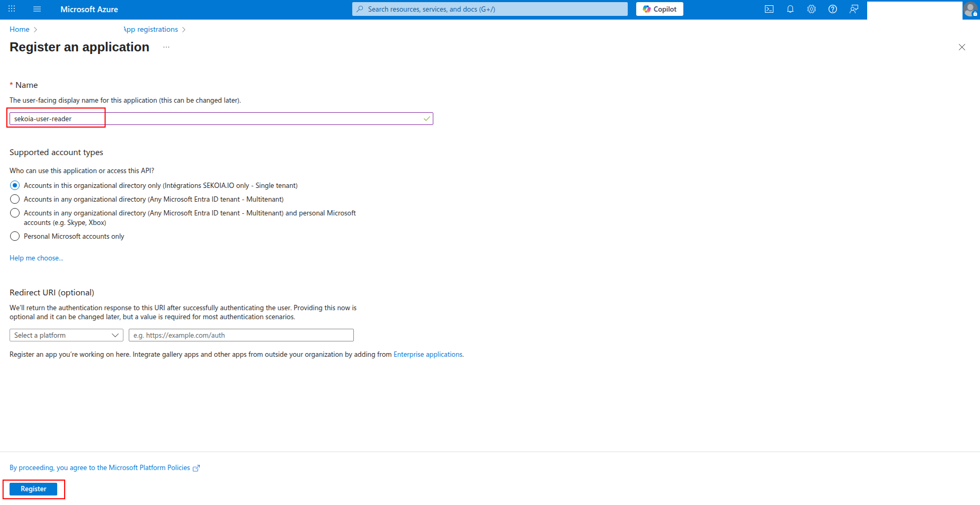This screenshot has height=505, width=980.
Task: Navigate to Home via breadcrumb
Action: (x=19, y=29)
